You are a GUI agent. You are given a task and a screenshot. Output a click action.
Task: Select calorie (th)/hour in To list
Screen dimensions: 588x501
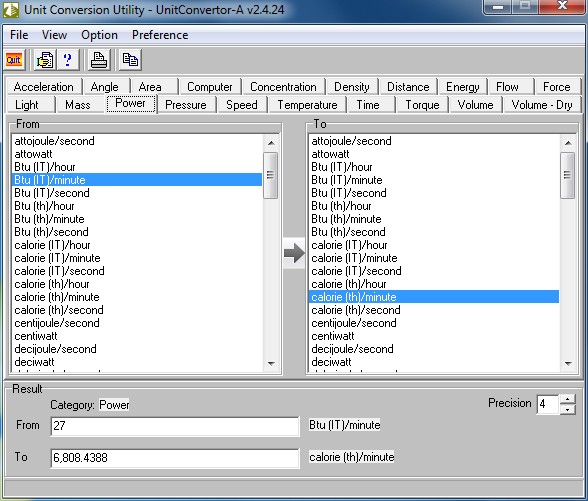pos(434,284)
